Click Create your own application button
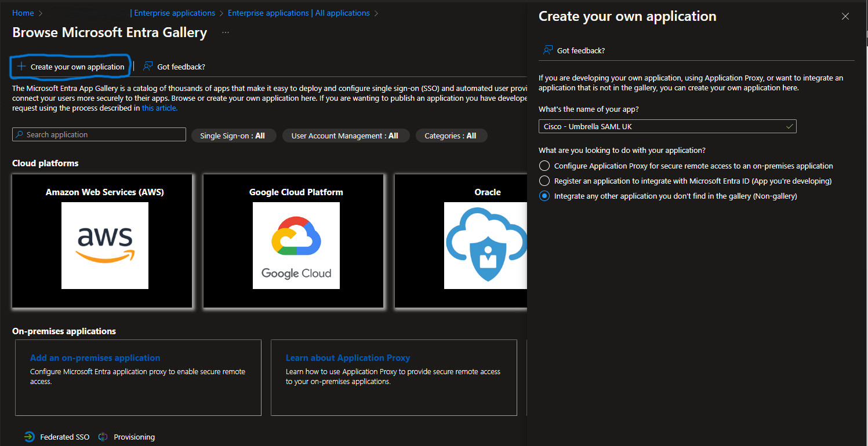The image size is (868, 446). [71, 67]
